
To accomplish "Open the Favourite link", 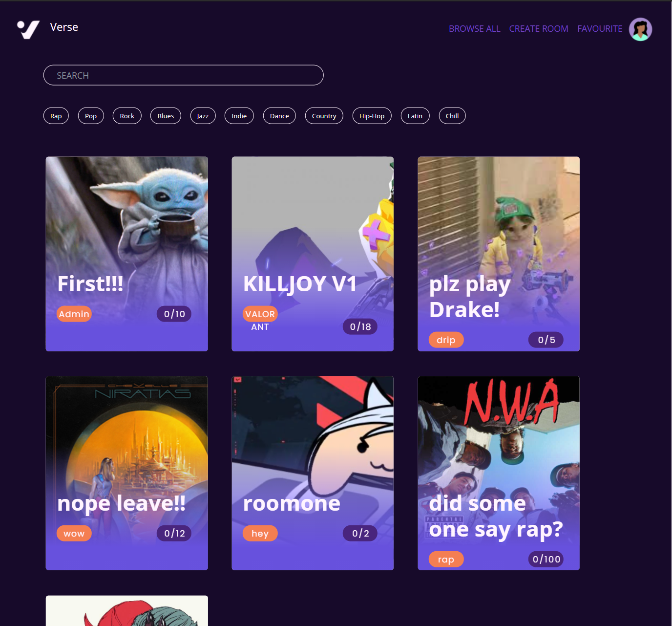I will click(x=600, y=29).
